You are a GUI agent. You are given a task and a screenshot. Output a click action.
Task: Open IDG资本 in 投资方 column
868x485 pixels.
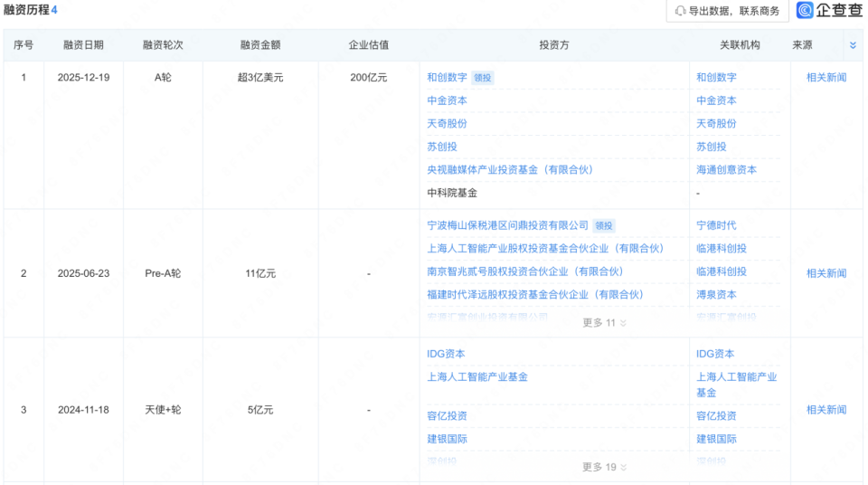pos(446,354)
